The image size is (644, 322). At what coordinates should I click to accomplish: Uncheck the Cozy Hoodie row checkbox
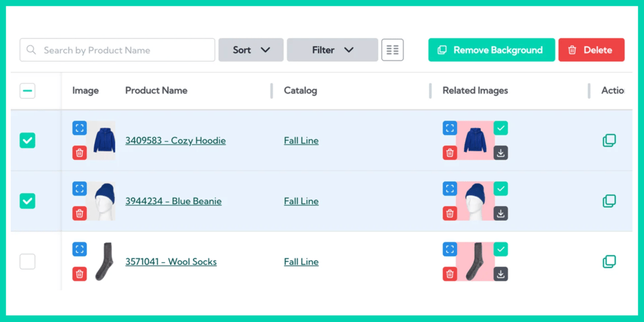click(x=28, y=140)
